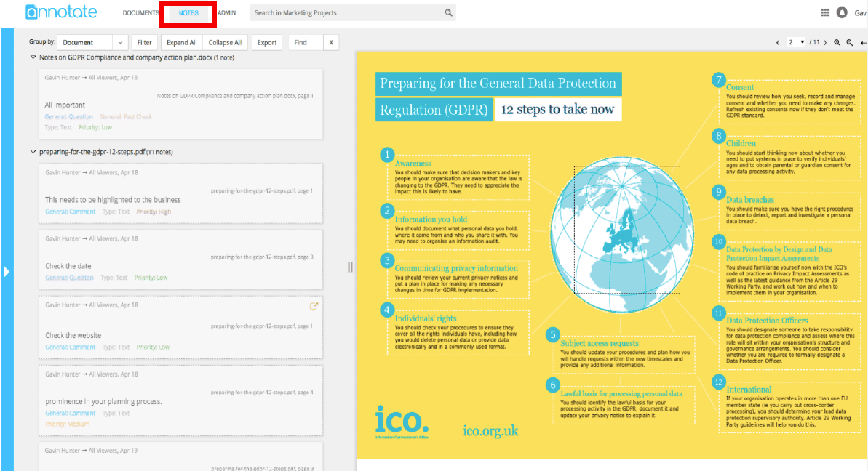
Task: Click the panel splitter handle
Action: point(350,267)
